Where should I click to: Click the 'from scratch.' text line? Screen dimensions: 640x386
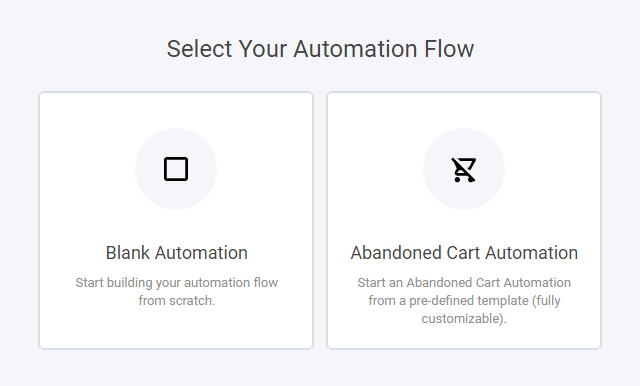(x=176, y=301)
